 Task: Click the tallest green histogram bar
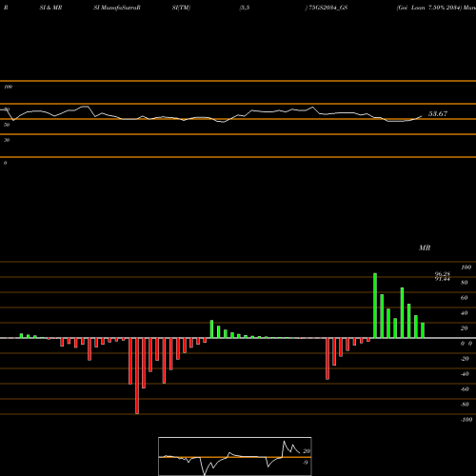click(375, 306)
